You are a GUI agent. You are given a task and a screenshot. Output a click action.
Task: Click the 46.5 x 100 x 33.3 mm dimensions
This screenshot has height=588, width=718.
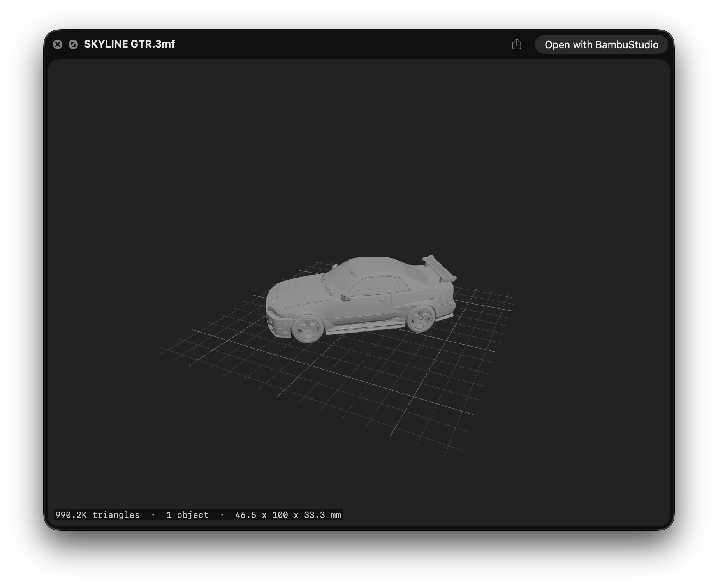288,515
